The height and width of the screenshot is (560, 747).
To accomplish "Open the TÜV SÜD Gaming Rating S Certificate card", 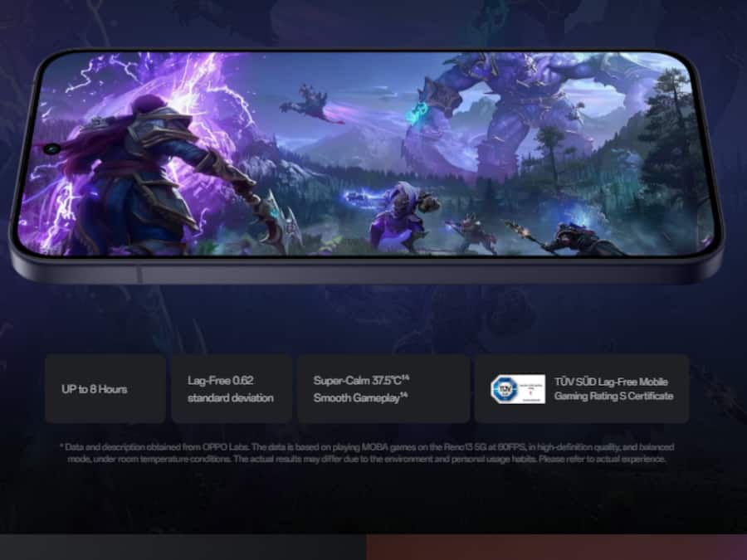I will (x=581, y=389).
